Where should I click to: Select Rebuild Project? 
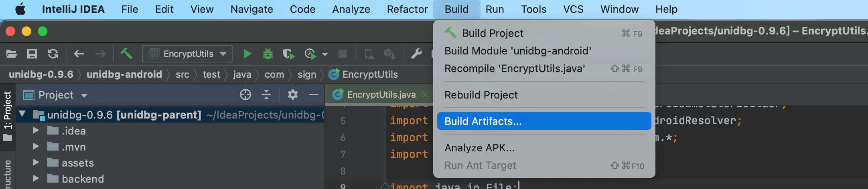544,95
